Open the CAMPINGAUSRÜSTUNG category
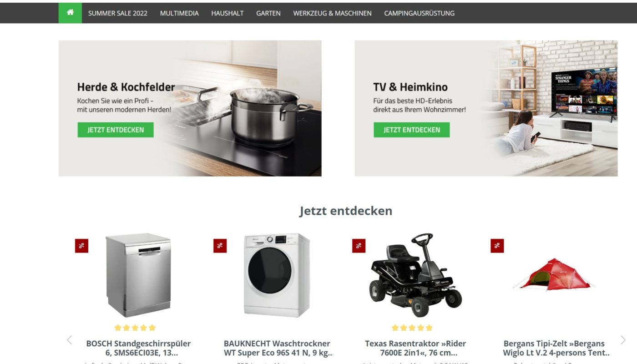Viewport: 637px width, 364px height. point(419,13)
